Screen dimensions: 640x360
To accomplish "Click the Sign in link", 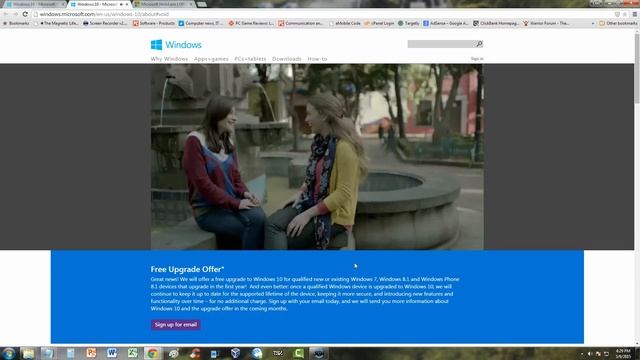I will [477, 59].
